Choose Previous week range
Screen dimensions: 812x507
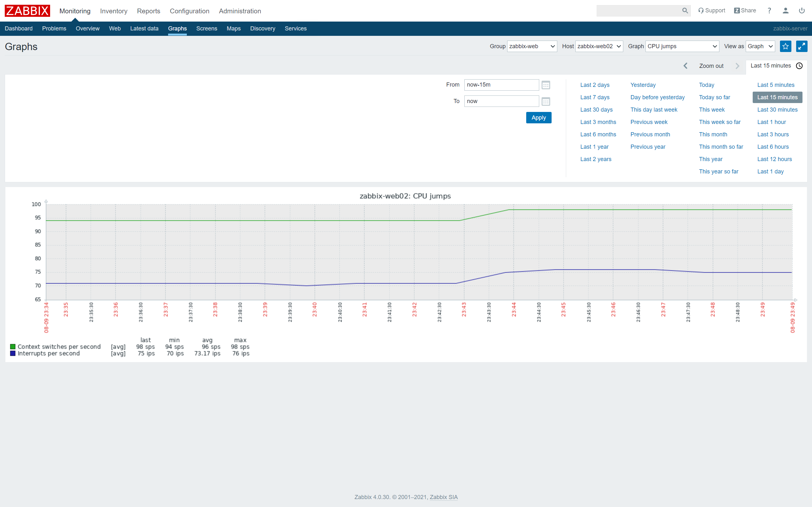pos(649,122)
